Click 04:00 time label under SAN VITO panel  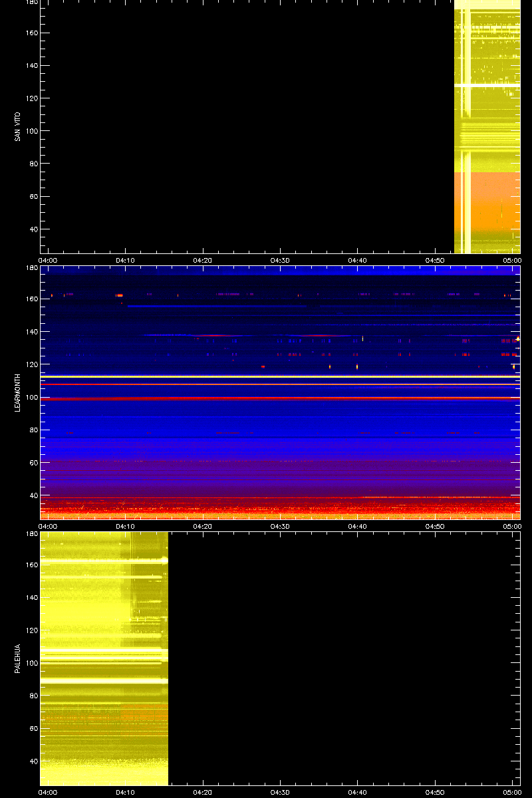click(48, 260)
